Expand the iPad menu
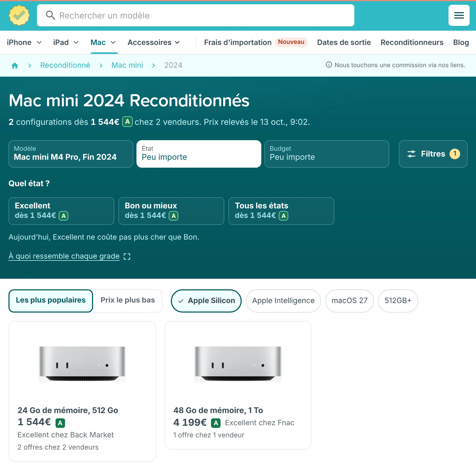 (66, 42)
